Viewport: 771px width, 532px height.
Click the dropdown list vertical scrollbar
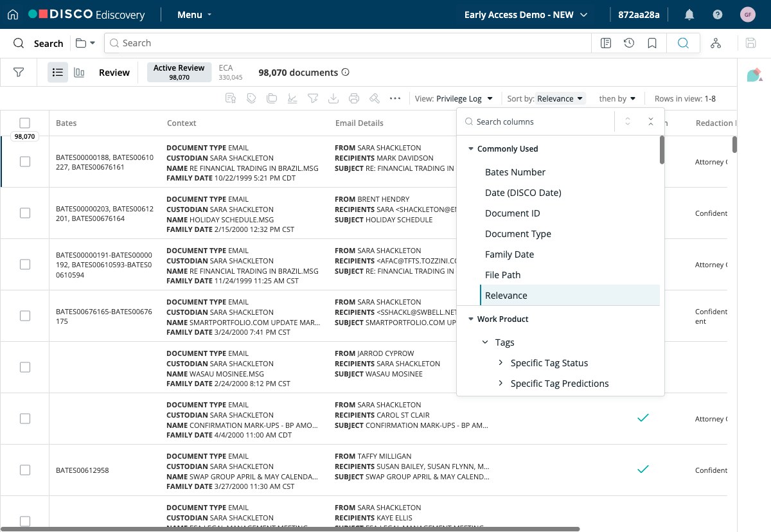[x=662, y=150]
